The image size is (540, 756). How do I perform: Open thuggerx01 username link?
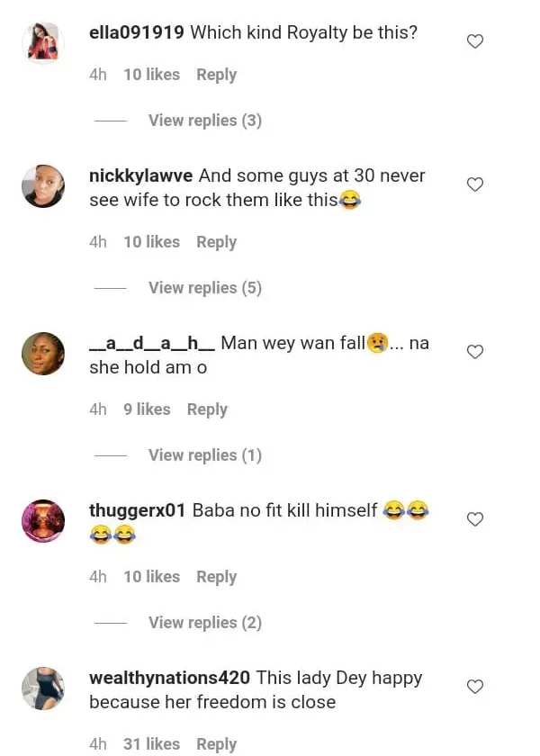tap(137, 510)
